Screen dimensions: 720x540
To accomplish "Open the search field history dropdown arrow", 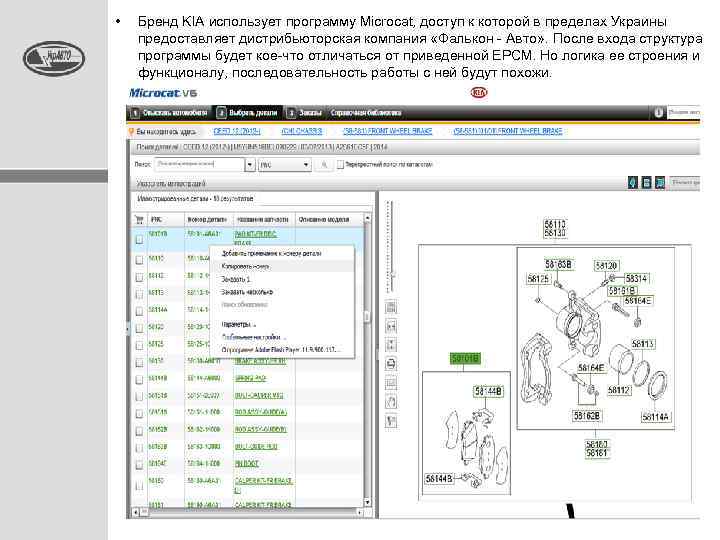I will click(250, 164).
